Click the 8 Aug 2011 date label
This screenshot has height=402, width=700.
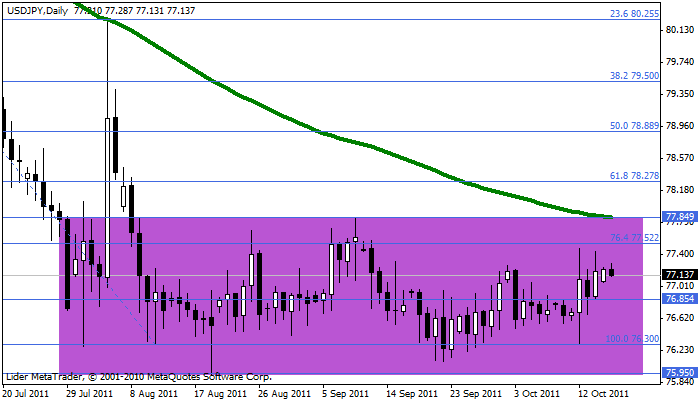click(154, 394)
